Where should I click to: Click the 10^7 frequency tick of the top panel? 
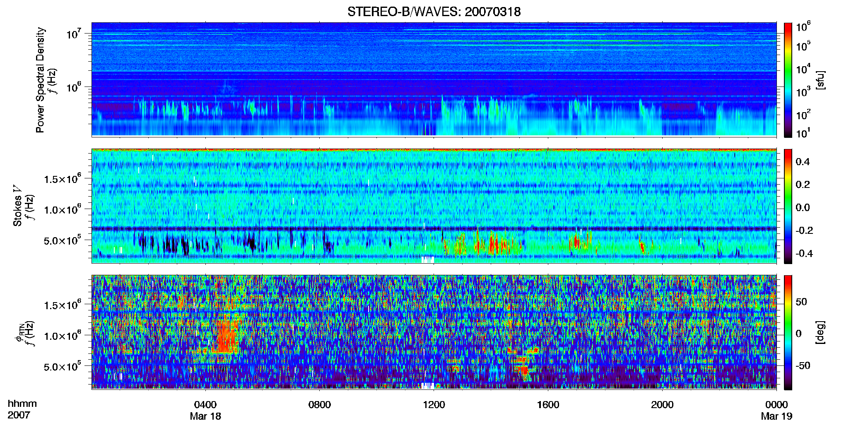[x=74, y=34]
